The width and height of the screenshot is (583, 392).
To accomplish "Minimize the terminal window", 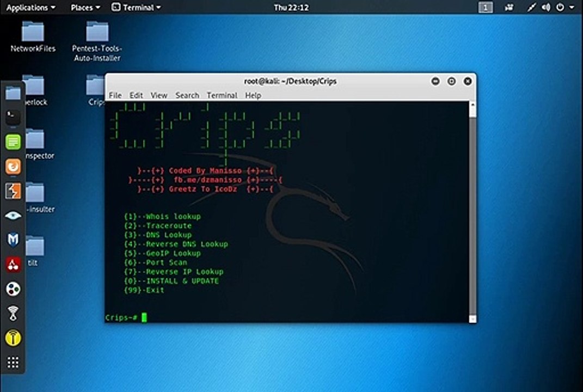I will 435,81.
